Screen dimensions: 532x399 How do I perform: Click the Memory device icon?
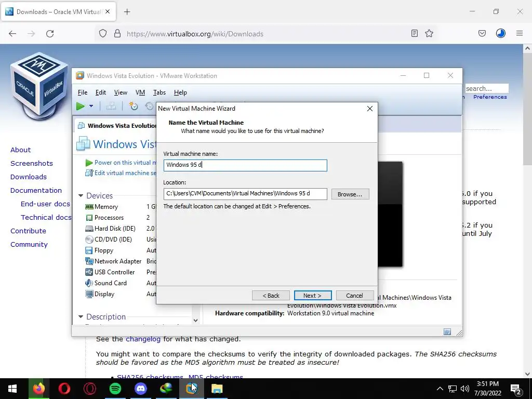coord(89,207)
